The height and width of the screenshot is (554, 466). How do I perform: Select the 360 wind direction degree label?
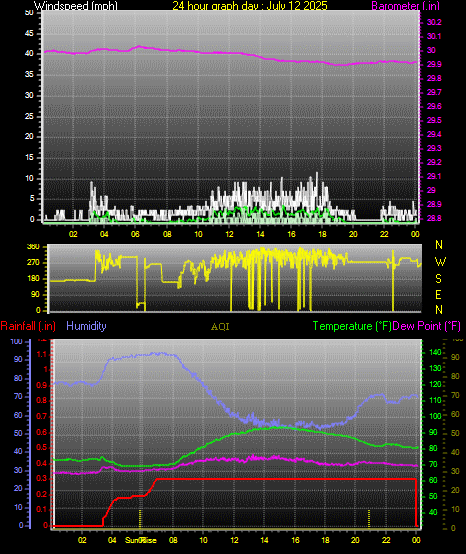[33, 247]
